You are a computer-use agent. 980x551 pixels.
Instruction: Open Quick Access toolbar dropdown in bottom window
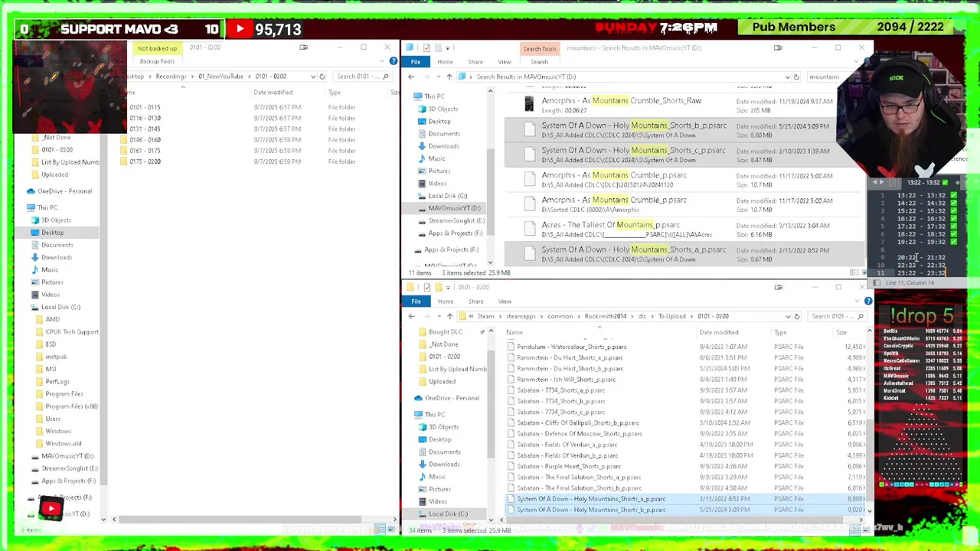(x=449, y=287)
